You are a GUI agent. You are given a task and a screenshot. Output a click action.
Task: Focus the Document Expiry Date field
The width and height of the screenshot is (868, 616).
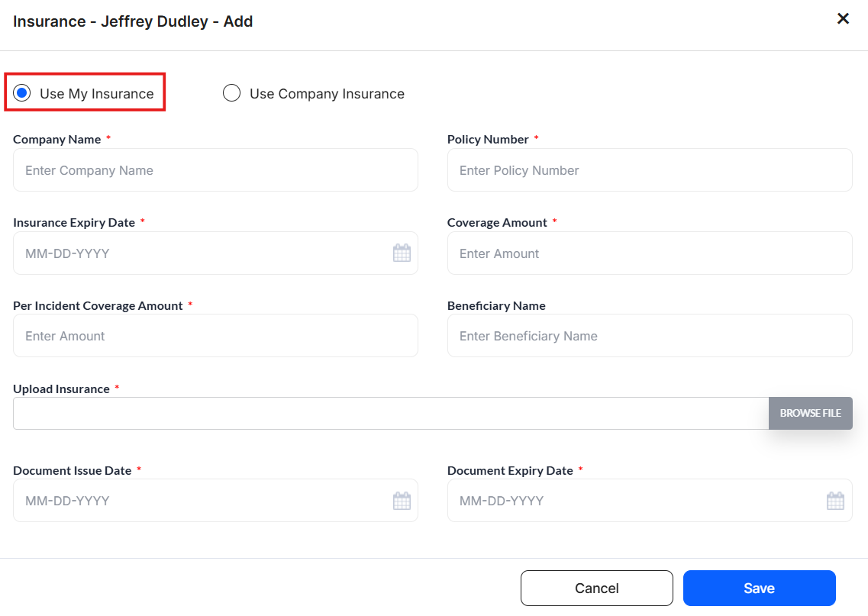click(x=650, y=500)
